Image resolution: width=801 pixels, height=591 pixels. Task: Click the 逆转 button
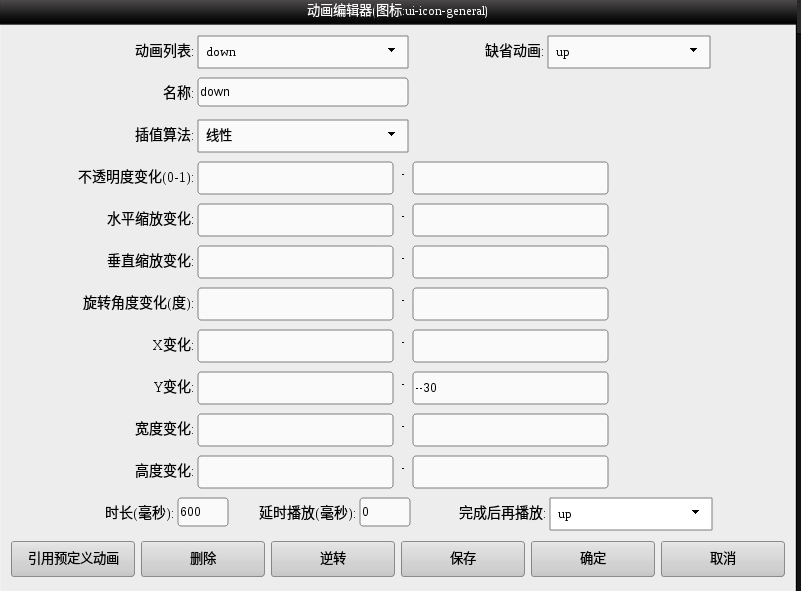pyautogui.click(x=333, y=559)
